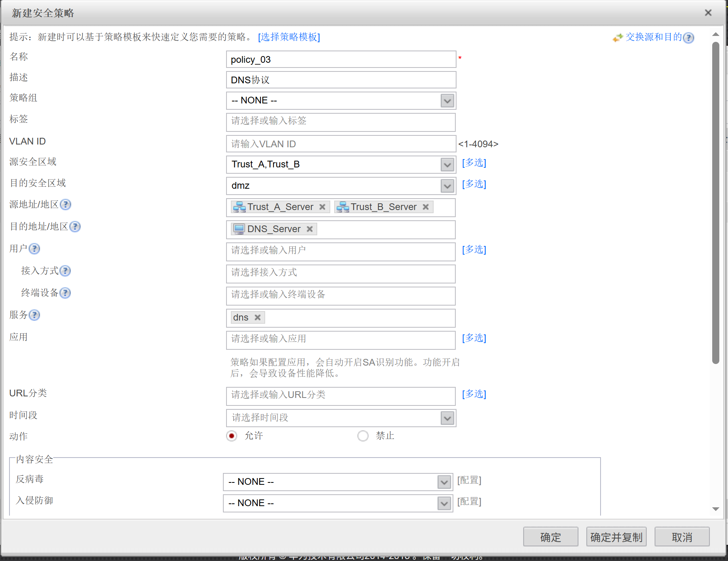Click the DNS_Server computer icon

(x=239, y=229)
